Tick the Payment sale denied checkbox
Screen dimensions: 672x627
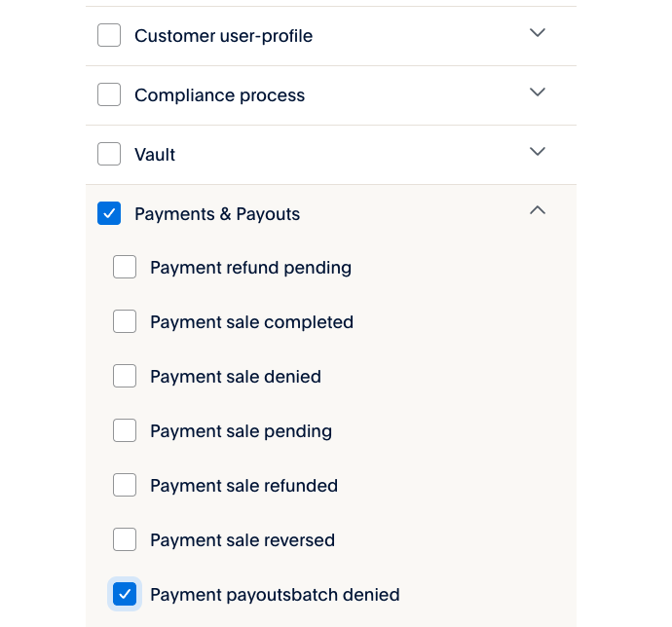click(125, 377)
